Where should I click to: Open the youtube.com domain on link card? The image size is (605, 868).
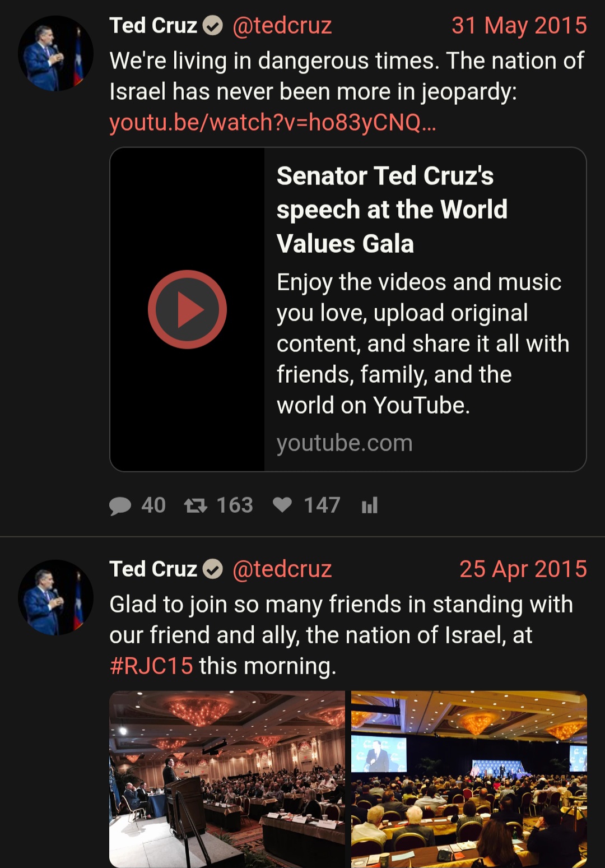pyautogui.click(x=345, y=443)
